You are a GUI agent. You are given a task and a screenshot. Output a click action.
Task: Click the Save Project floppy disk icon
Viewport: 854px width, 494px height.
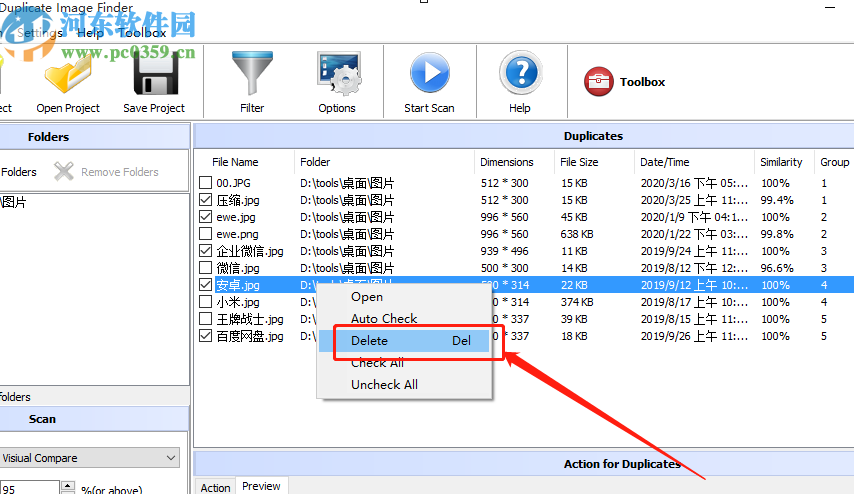156,75
